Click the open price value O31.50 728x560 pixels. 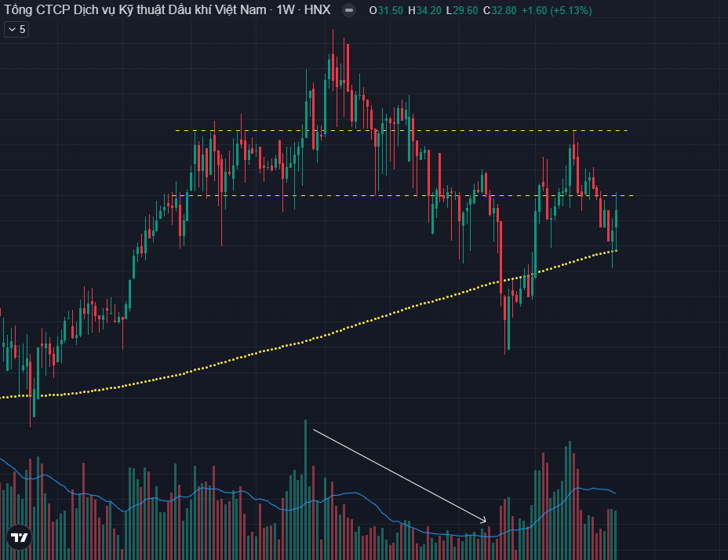click(386, 10)
